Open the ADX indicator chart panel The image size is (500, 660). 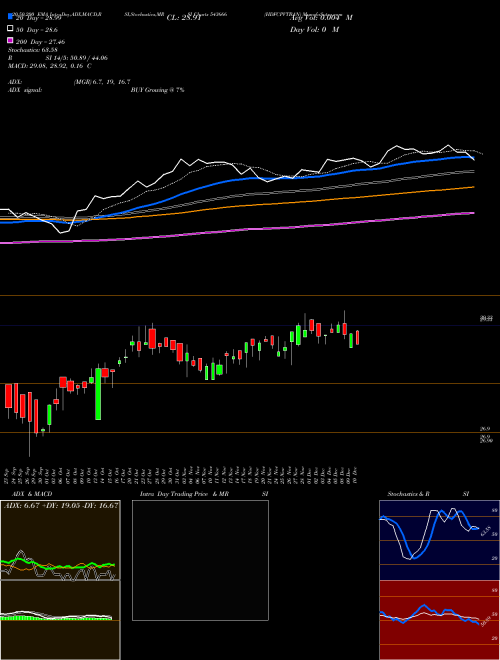click(60, 540)
